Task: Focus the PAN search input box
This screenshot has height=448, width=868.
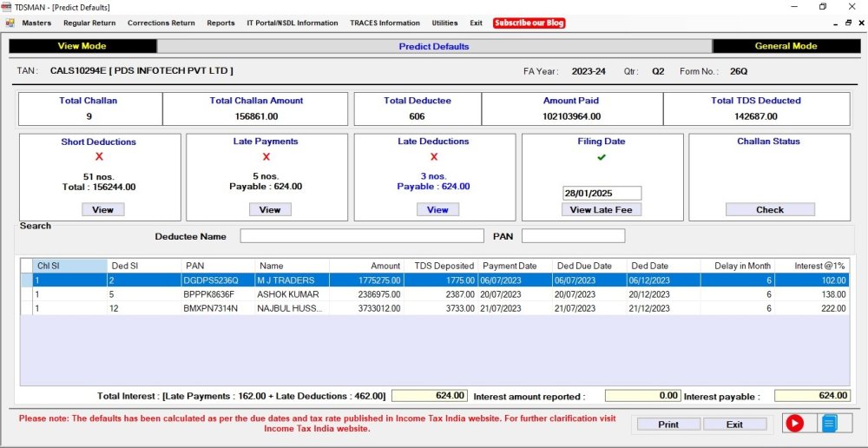Action: click(573, 236)
